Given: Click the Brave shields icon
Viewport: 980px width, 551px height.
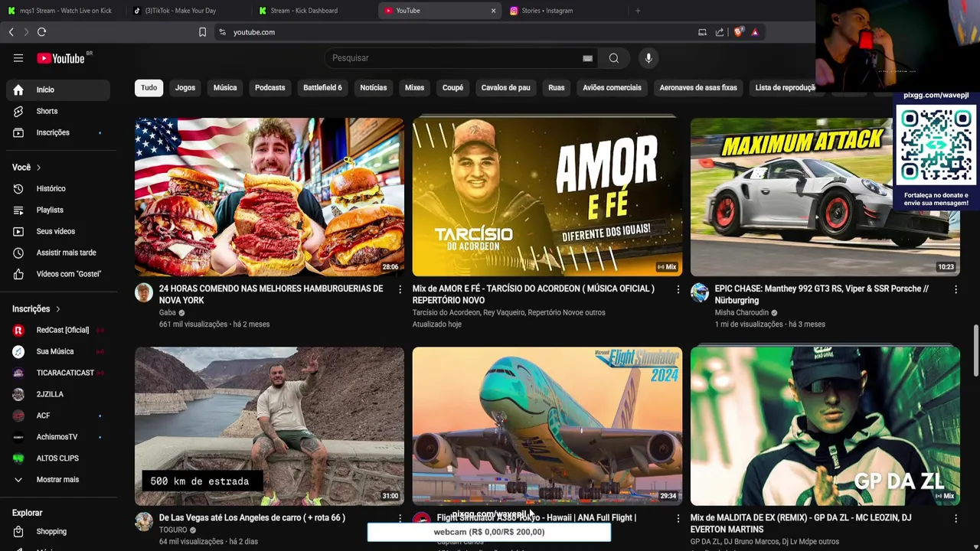Looking at the screenshot, I should pos(738,32).
